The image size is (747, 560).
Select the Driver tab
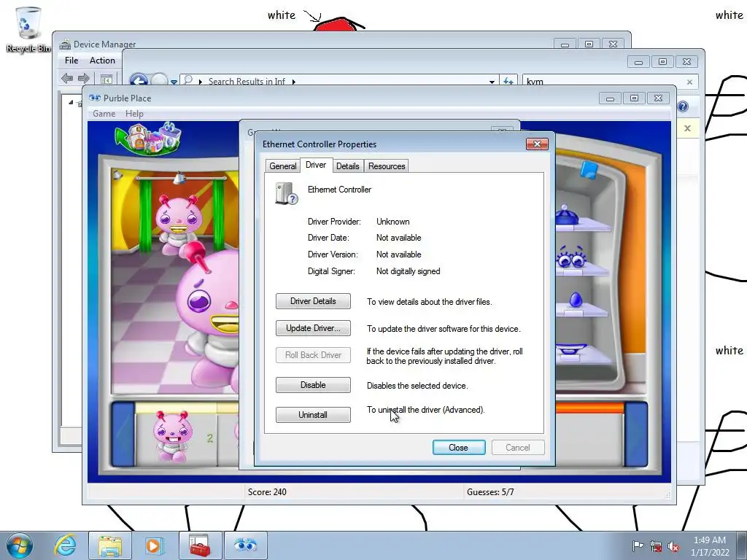click(316, 165)
